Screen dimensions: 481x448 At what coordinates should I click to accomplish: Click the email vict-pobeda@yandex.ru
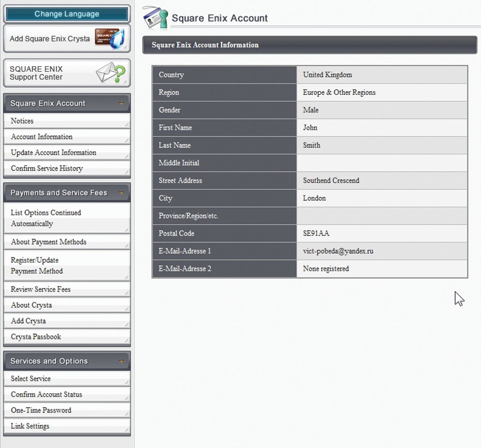(338, 251)
